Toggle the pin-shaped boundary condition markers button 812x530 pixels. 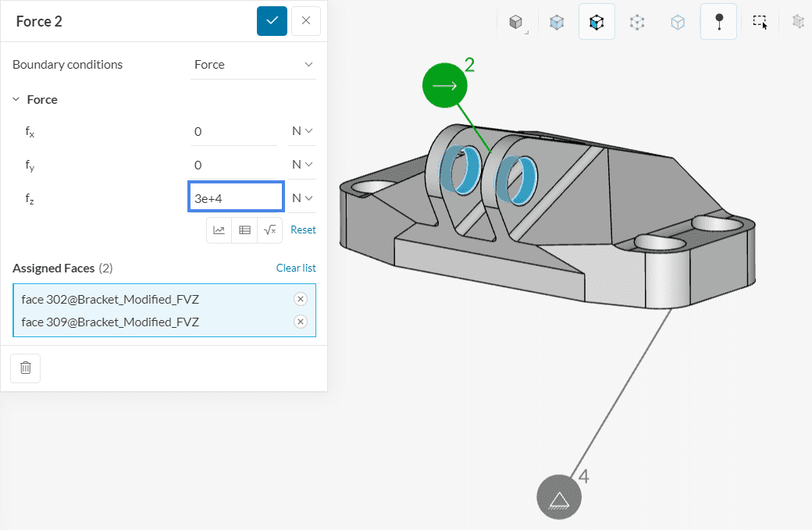(x=718, y=22)
